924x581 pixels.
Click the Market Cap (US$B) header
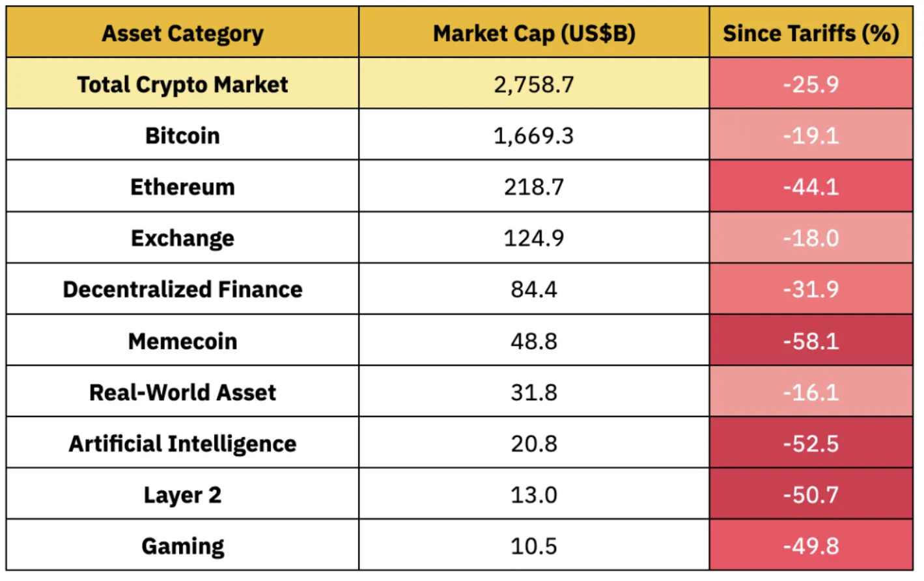pos(534,33)
